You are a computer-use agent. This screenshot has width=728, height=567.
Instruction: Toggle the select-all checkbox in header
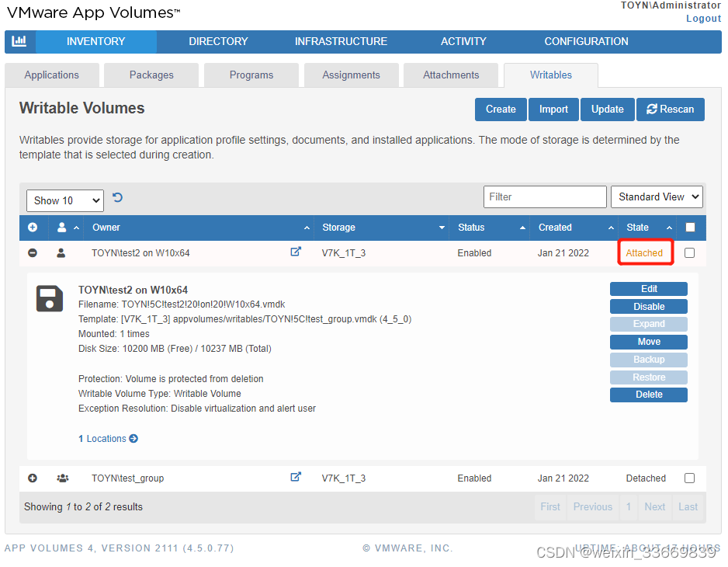(x=691, y=228)
